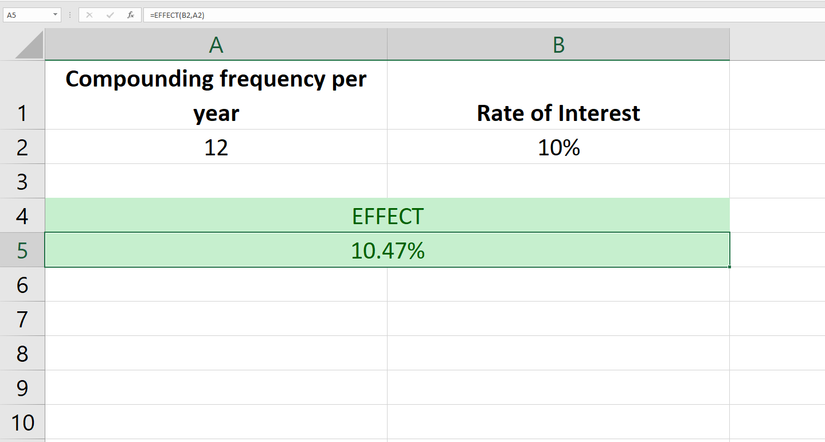
Task: Click empty cell A3
Action: [x=216, y=182]
